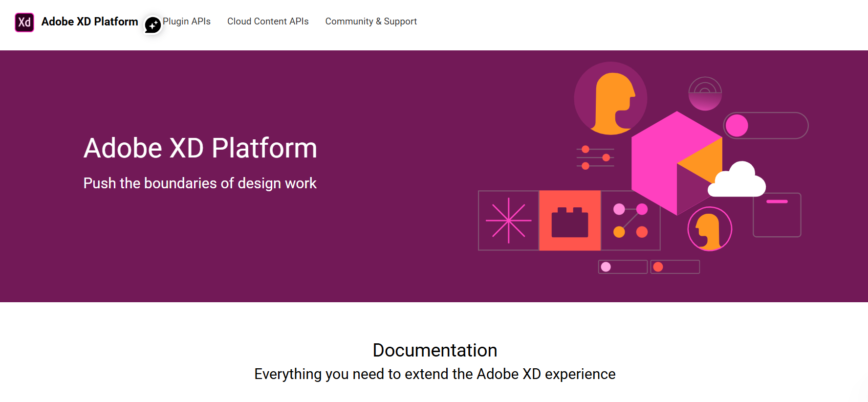Click the hero illustration graphic
Screen dimensions: 868x402
pyautogui.click(x=643, y=168)
